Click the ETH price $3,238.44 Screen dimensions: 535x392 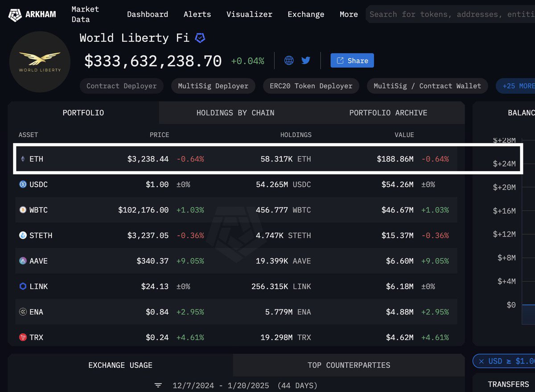148,159
